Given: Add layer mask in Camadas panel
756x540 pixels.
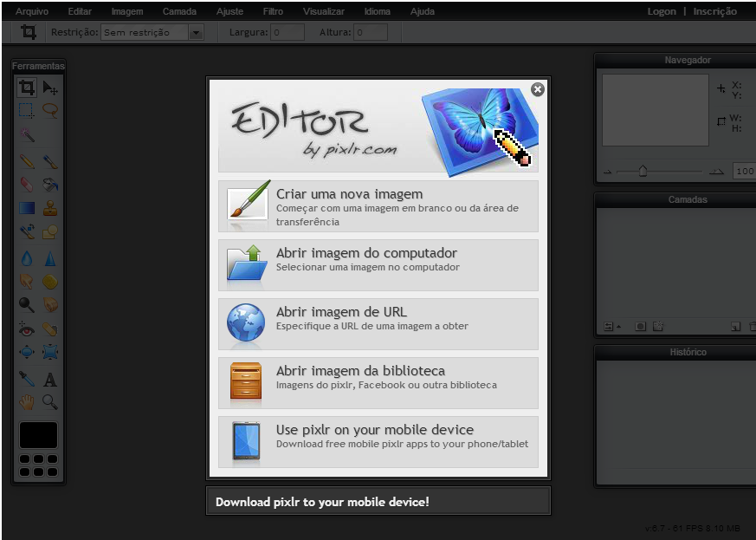Looking at the screenshot, I should pos(640,327).
